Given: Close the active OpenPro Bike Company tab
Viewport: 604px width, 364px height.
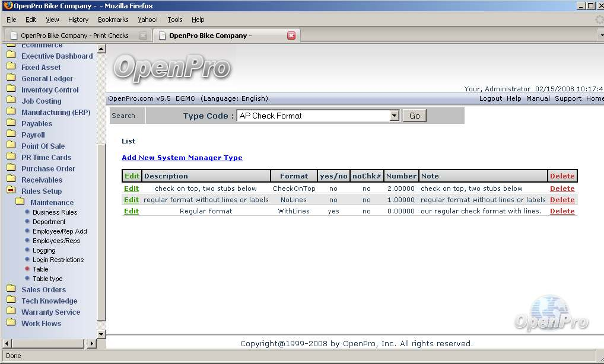Looking at the screenshot, I should coord(291,36).
